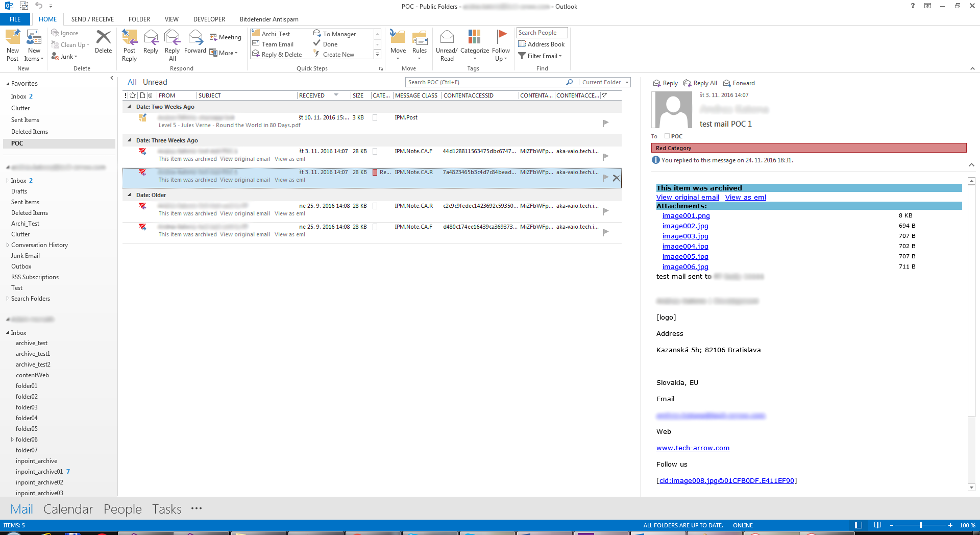Click Unread/Read envelope icon

[x=447, y=38]
